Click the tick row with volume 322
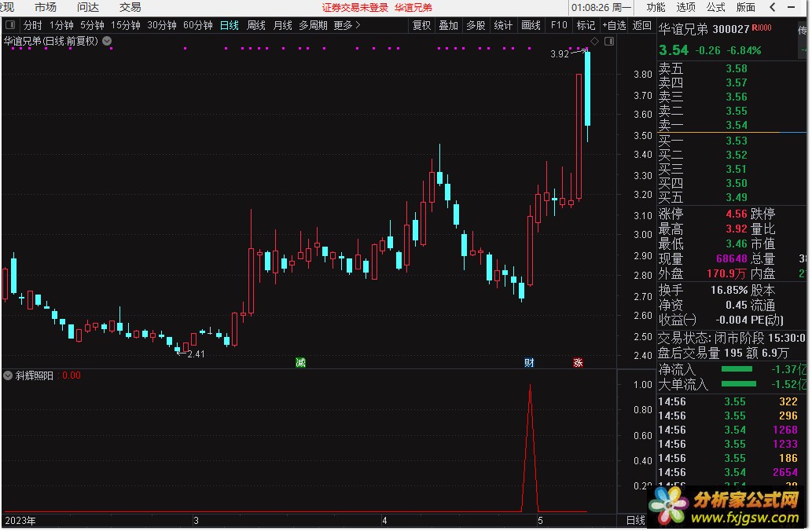 [x=728, y=401]
